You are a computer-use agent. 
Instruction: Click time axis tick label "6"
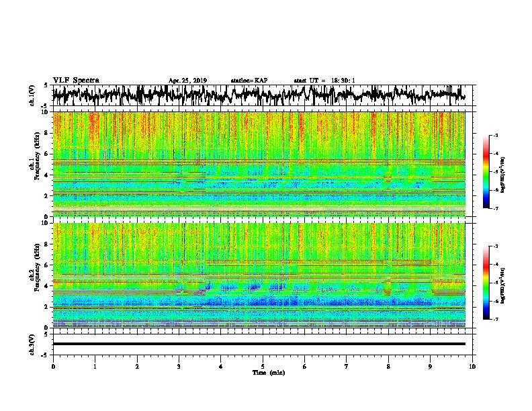point(305,367)
